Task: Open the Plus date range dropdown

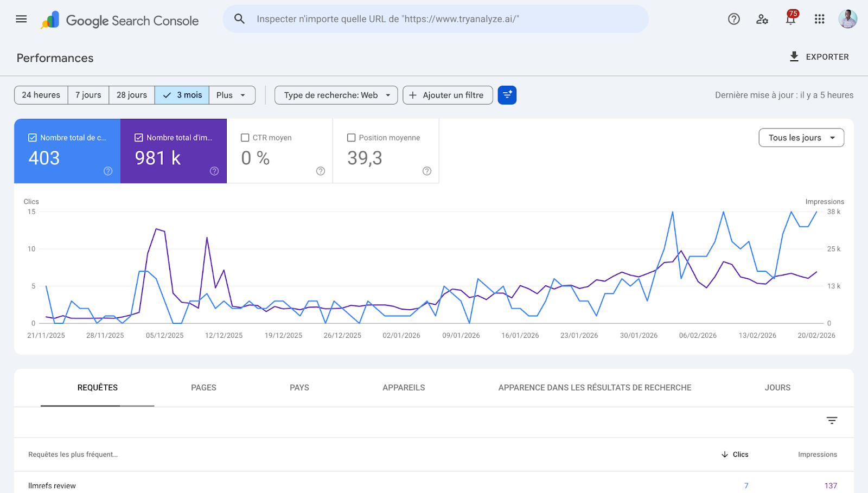Action: click(x=232, y=95)
